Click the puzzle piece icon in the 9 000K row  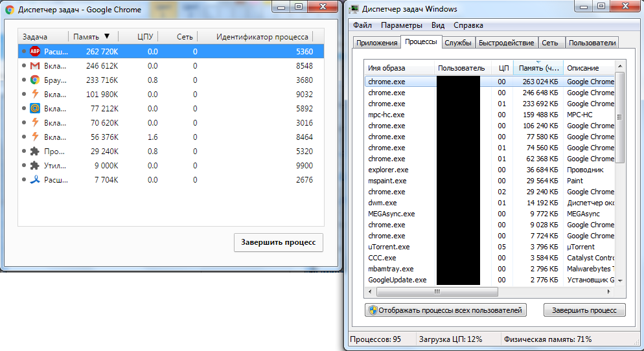[35, 165]
